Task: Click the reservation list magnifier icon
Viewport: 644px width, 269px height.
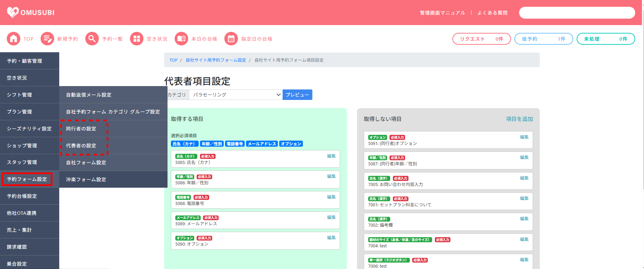Action: (x=92, y=39)
